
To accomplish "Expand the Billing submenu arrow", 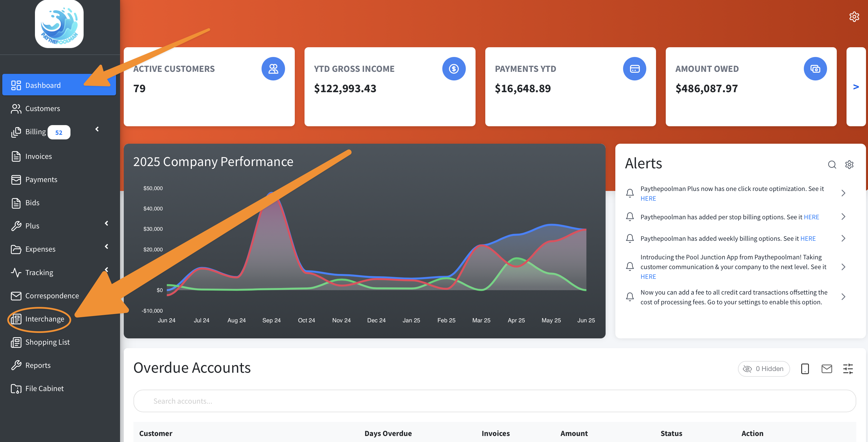I will point(97,129).
